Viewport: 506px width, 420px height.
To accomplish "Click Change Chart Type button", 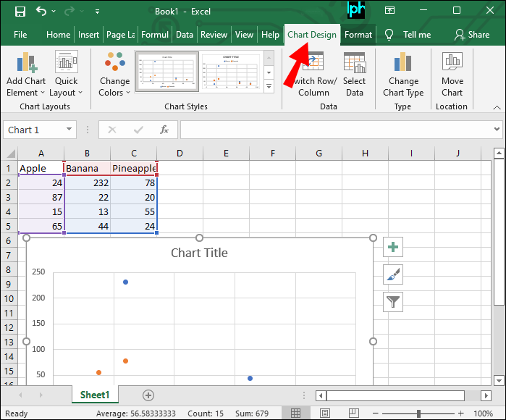I will click(403, 75).
